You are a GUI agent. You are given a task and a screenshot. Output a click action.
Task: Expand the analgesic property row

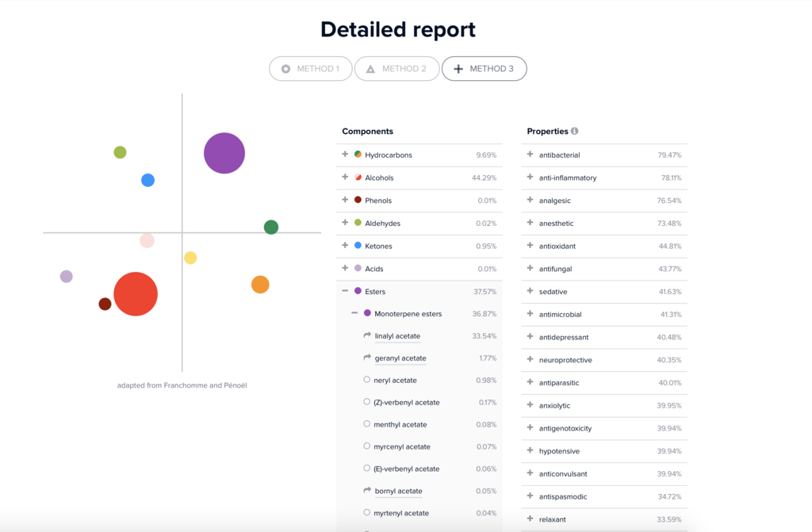pyautogui.click(x=530, y=200)
